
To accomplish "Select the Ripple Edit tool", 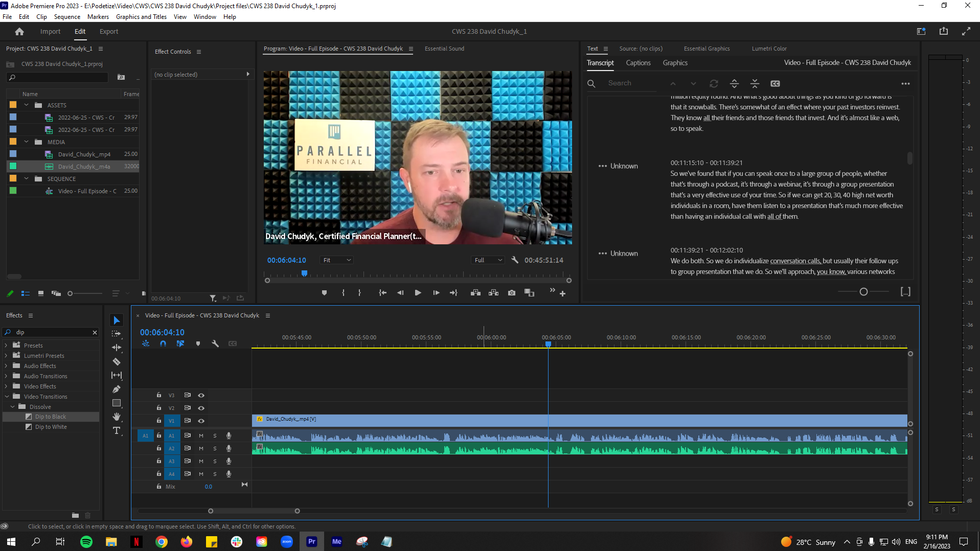I will [x=117, y=348].
